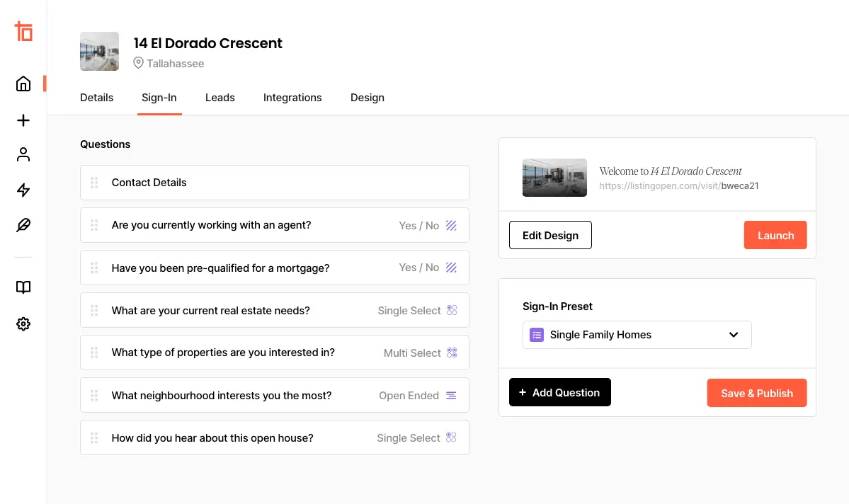Click the Edit Design button

[550, 236]
